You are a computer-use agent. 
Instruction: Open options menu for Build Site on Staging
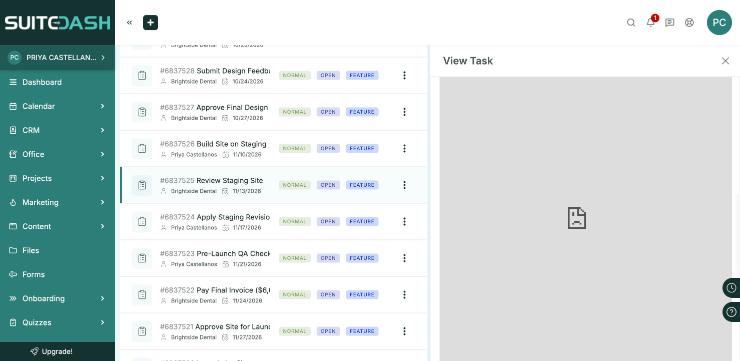(x=404, y=148)
